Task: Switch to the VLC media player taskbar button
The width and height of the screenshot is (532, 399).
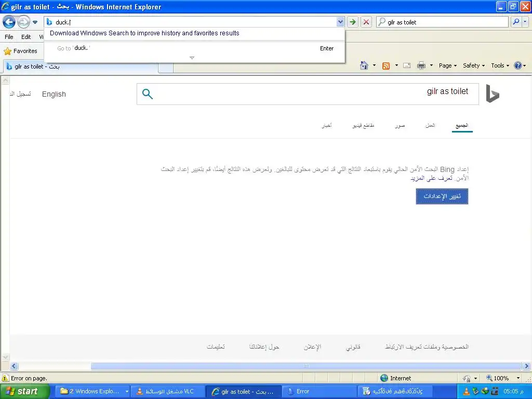Action: [169, 392]
